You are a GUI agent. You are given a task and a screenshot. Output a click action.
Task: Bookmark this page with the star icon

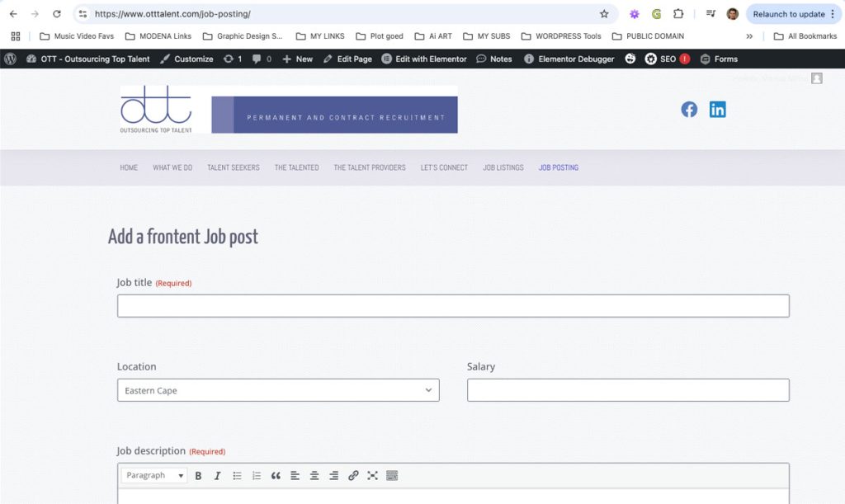(x=604, y=14)
